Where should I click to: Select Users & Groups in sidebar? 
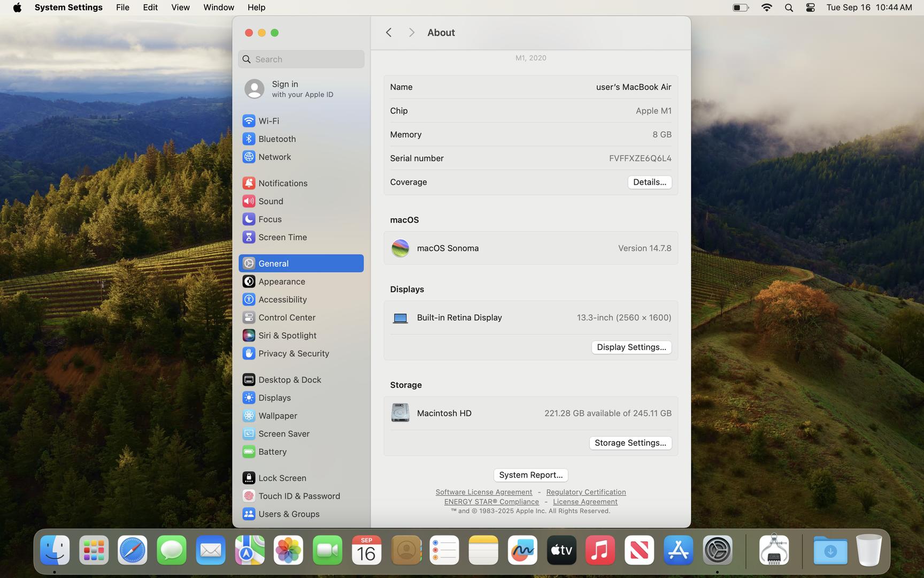301,514
